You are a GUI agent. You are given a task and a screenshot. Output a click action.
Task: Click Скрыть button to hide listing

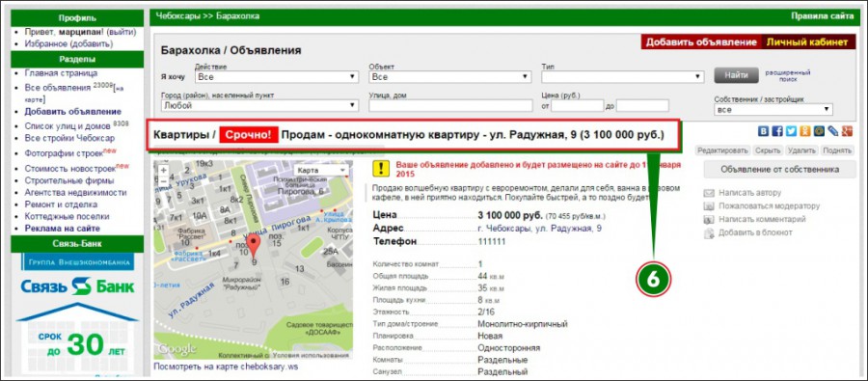point(768,150)
